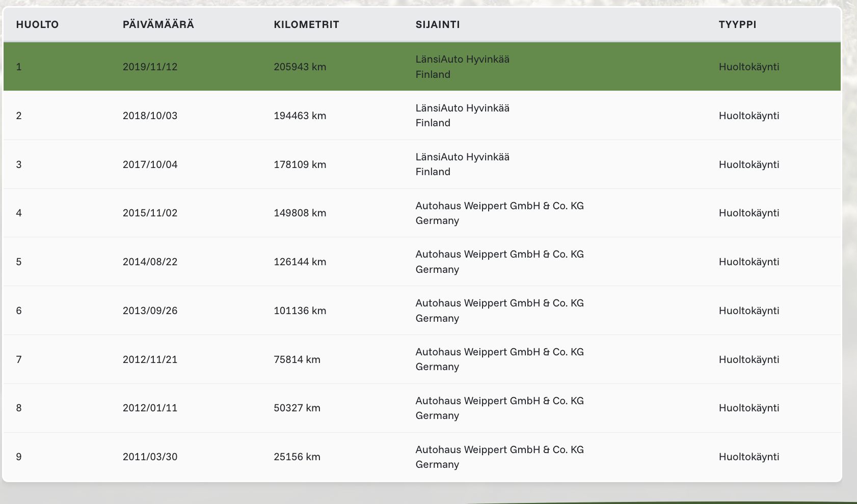This screenshot has height=504, width=857.
Task: Select service number 6 in 2013/09/26 row
Action: tap(19, 311)
